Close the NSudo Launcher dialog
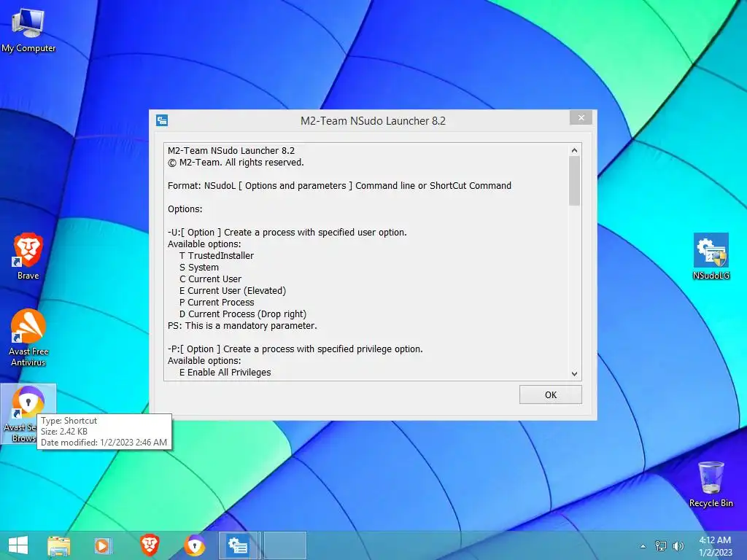This screenshot has height=560, width=747. [581, 117]
